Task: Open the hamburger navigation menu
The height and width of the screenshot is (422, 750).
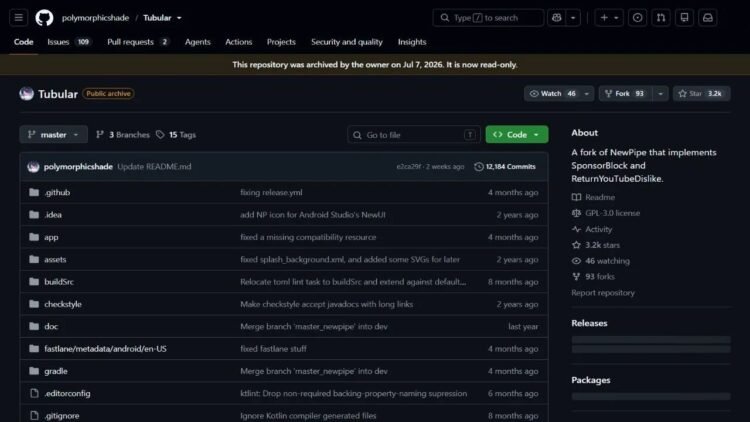Action: (x=18, y=18)
